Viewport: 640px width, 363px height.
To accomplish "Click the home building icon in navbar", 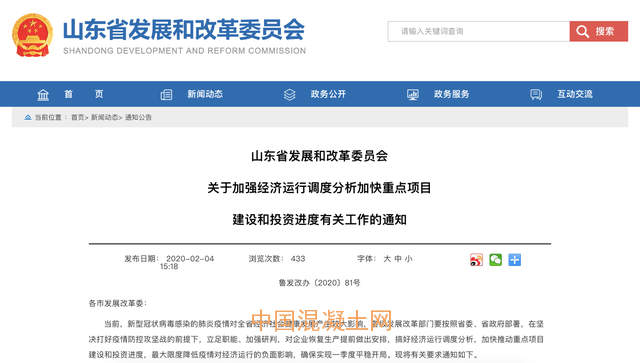I will click(43, 95).
